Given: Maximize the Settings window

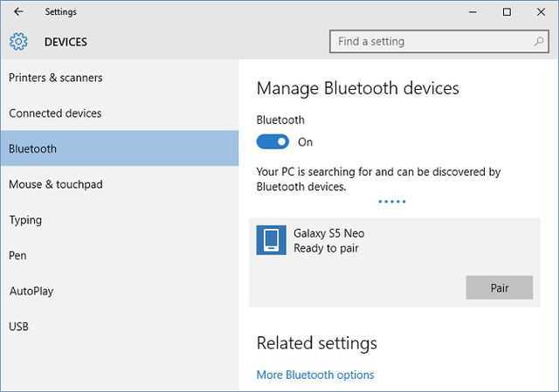Looking at the screenshot, I should tap(507, 12).
